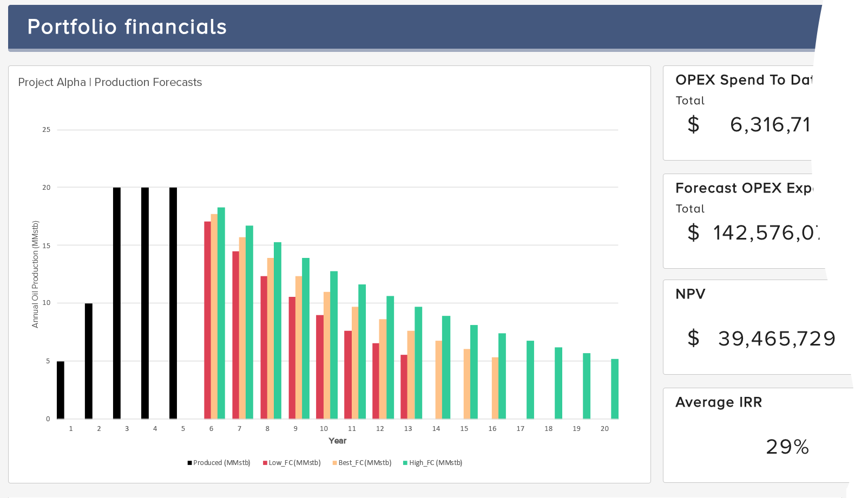Screen dimensions: 868x498
Task: Click the Total label under OPEX Spend
Action: tap(690, 101)
